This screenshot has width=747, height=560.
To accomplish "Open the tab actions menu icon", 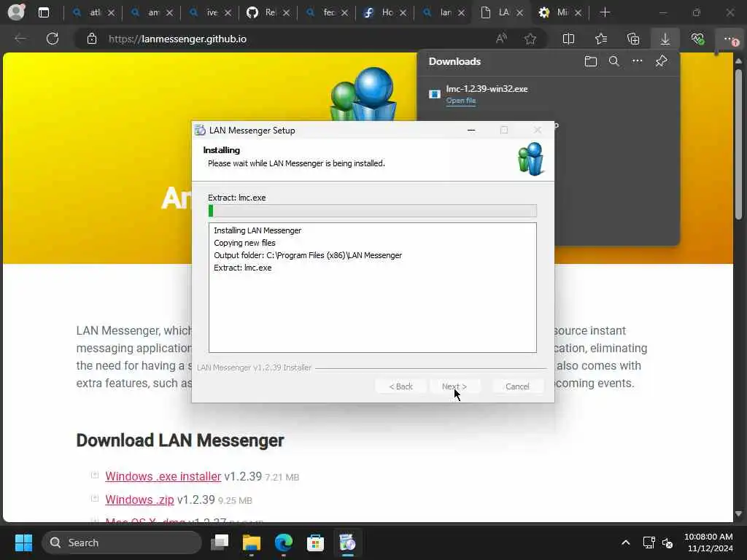I will click(x=44, y=12).
